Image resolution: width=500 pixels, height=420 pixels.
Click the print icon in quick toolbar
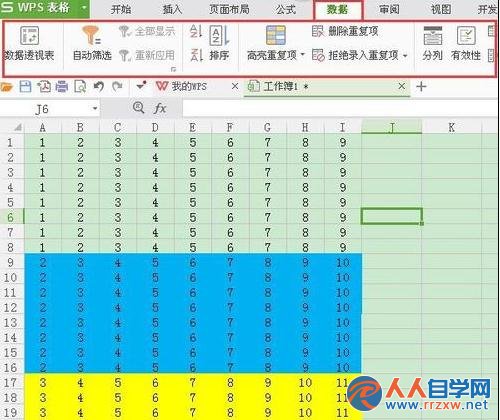pos(62,87)
